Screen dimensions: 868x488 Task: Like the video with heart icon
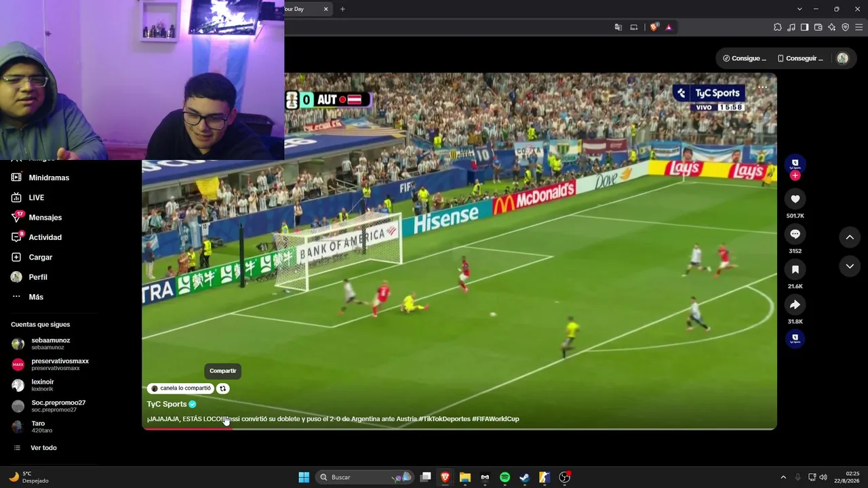(x=795, y=199)
